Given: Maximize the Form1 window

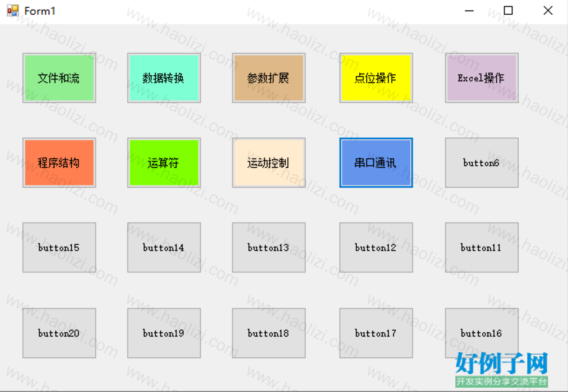Looking at the screenshot, I should (x=508, y=11).
